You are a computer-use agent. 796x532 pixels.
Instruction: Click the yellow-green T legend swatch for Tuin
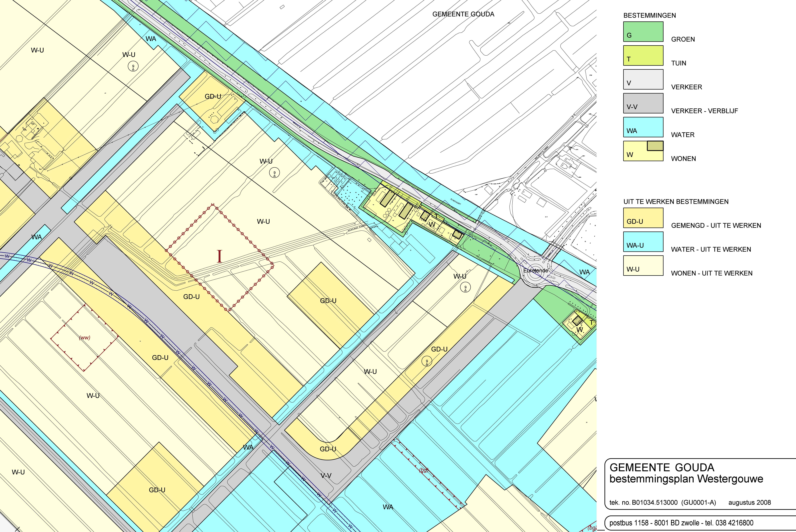coord(643,56)
